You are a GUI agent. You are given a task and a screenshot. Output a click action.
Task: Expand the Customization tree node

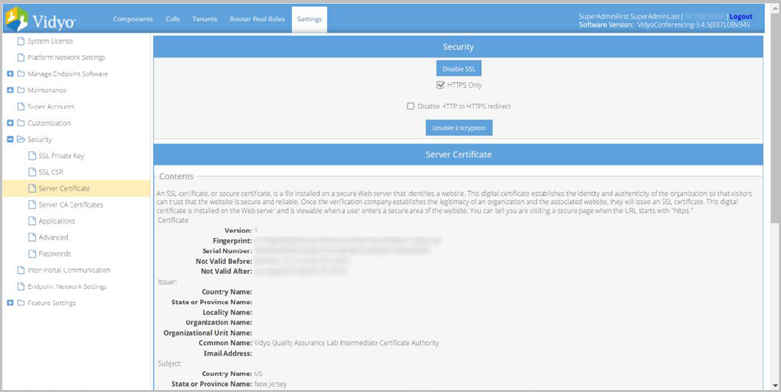10,123
